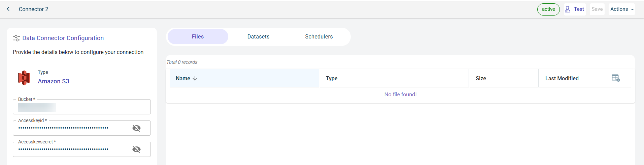Click the Test flask icon
Screen dimensions: 644x165
tap(568, 9)
